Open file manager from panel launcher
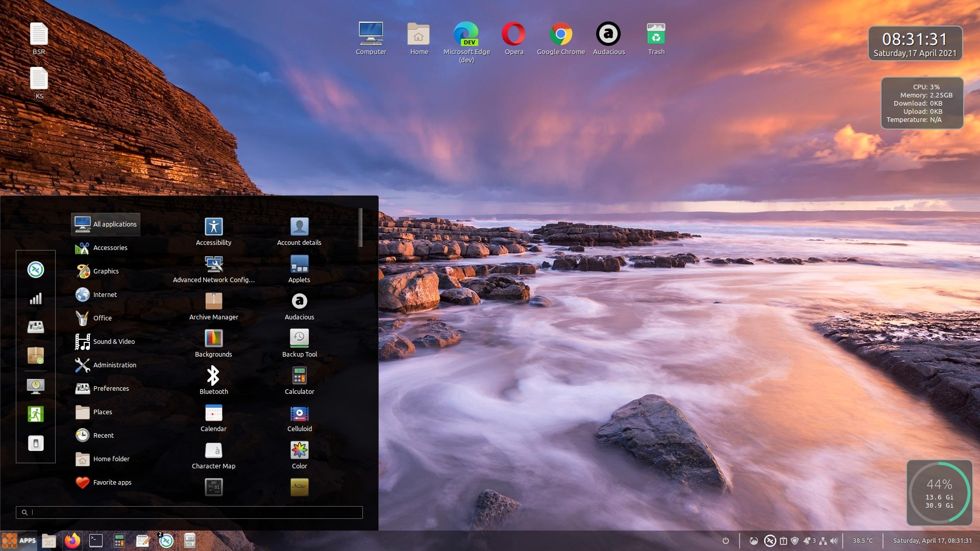Image resolution: width=980 pixels, height=551 pixels. tap(49, 541)
